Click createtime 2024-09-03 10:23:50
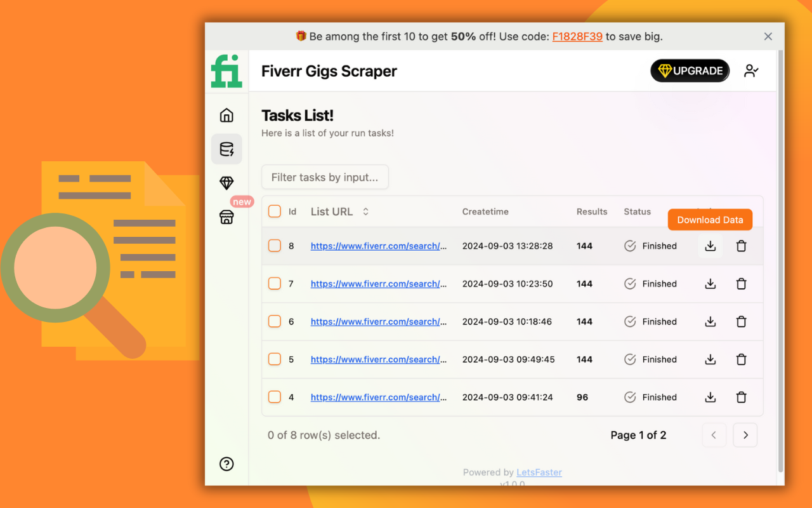Image resolution: width=812 pixels, height=508 pixels. [507, 284]
